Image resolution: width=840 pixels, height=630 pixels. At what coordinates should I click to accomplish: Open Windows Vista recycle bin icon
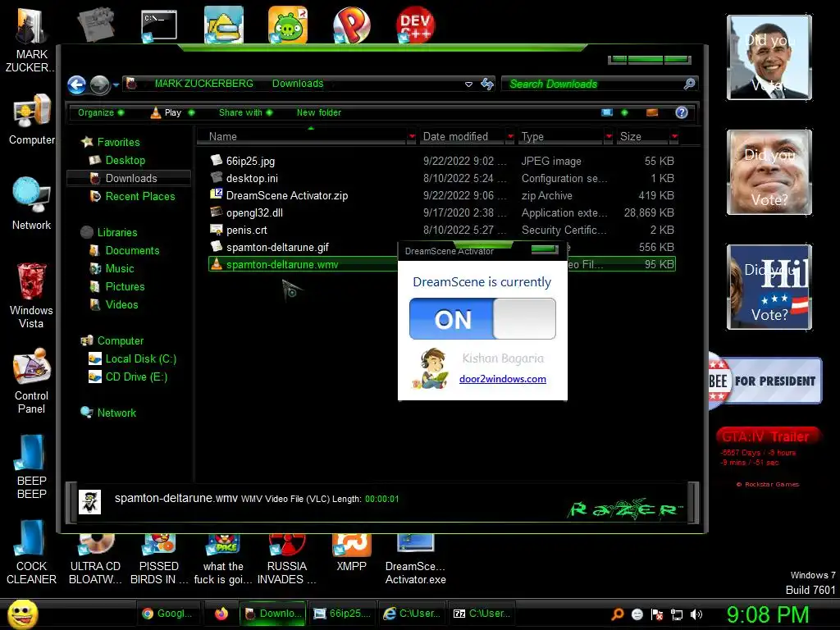click(31, 295)
